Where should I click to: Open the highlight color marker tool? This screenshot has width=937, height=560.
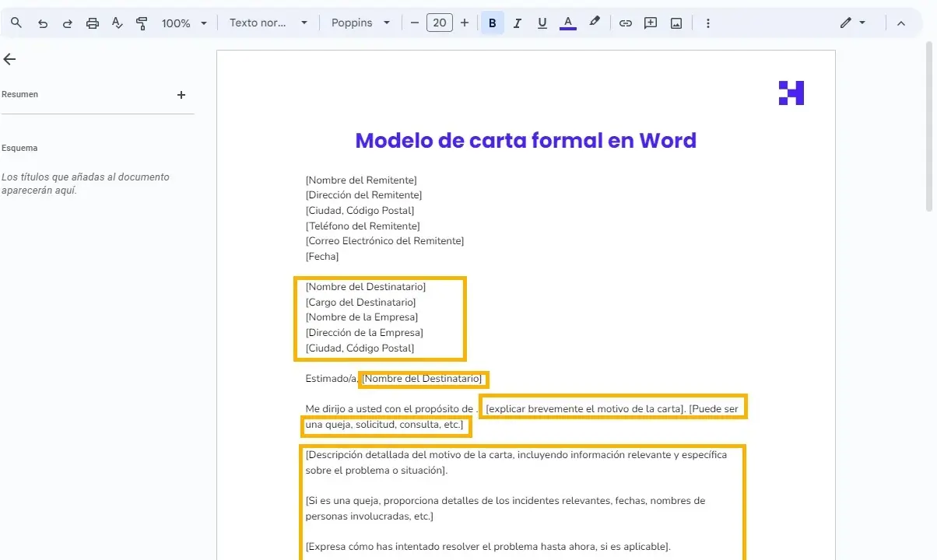point(595,23)
